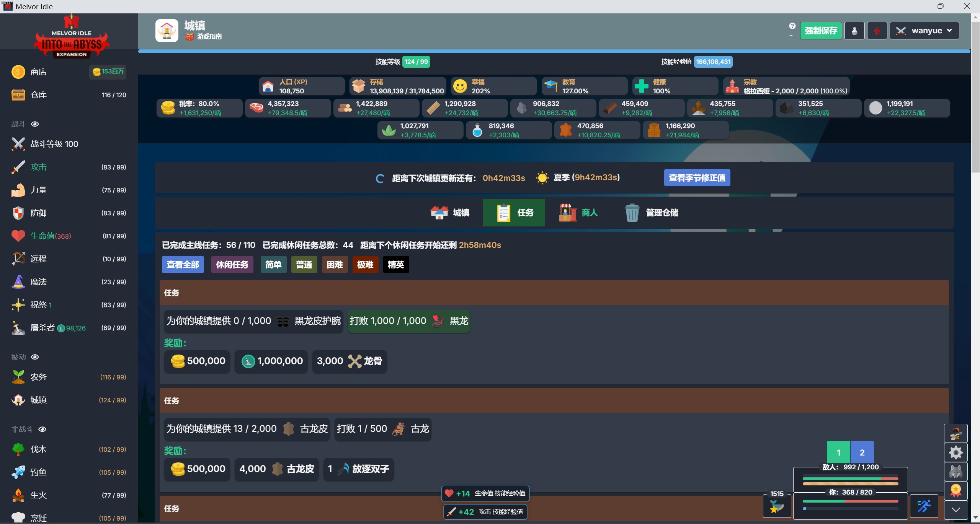Toggle visibility of 被动 sidebar section
980x524 pixels.
click(x=35, y=357)
